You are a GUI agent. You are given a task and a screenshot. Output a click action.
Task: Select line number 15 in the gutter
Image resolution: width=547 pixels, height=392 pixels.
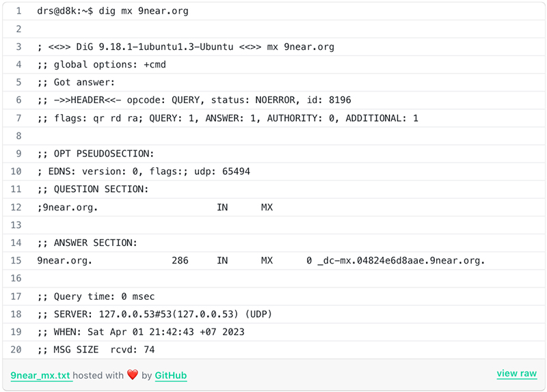pos(16,260)
